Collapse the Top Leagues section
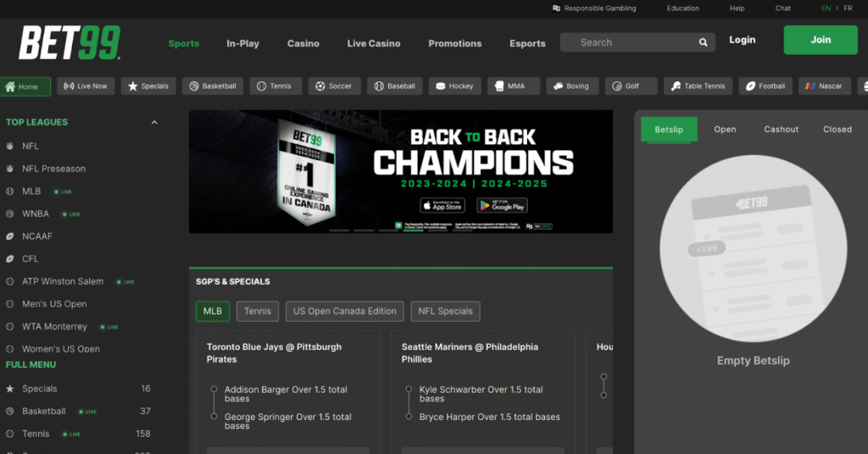868x454 pixels. coord(154,122)
